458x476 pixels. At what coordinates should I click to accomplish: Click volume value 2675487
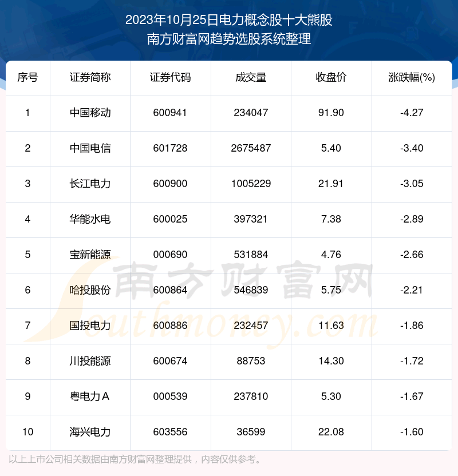tap(251, 148)
